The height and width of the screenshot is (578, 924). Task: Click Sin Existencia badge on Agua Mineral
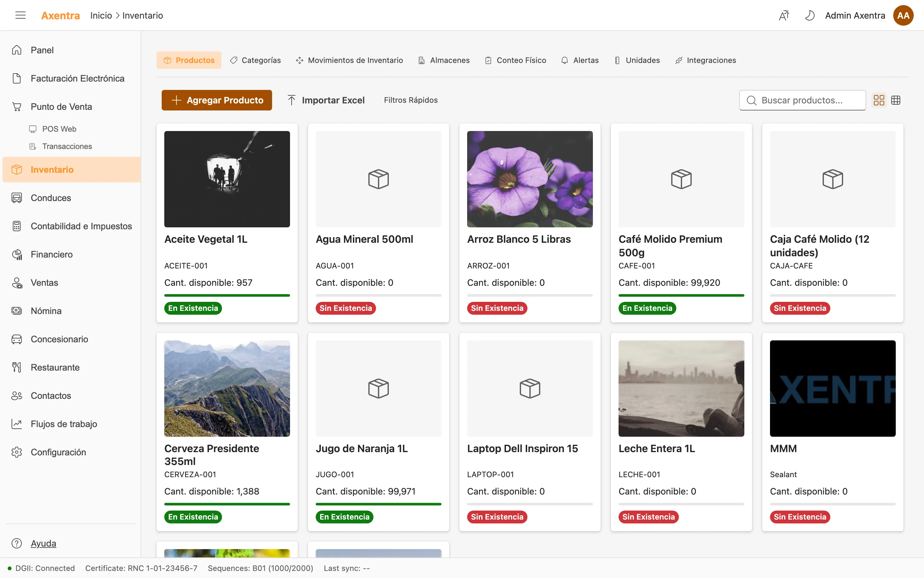(x=346, y=308)
